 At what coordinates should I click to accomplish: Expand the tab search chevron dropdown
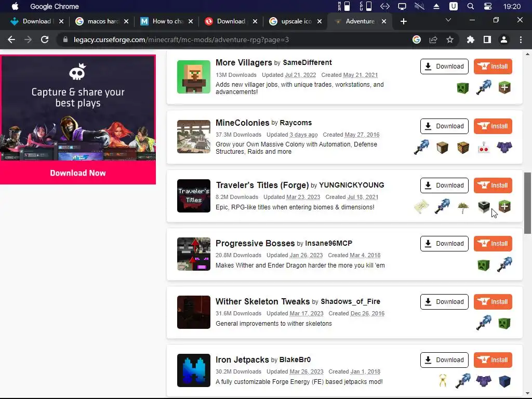click(x=448, y=20)
